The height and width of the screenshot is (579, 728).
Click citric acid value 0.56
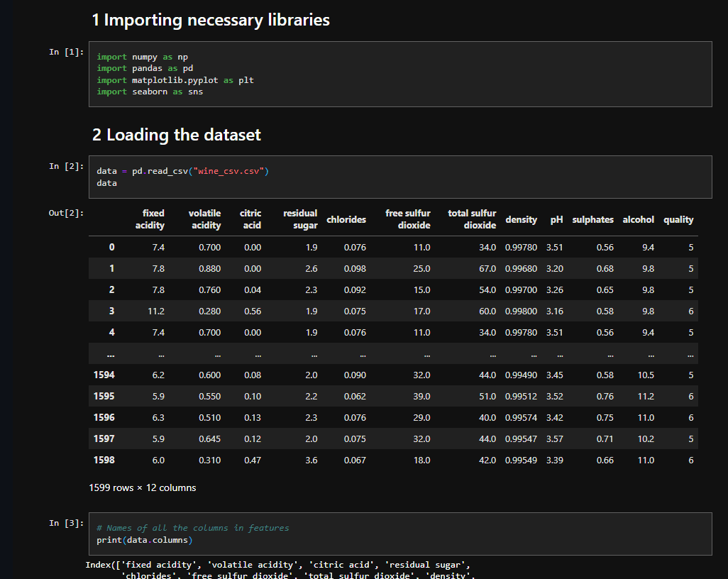(x=253, y=311)
